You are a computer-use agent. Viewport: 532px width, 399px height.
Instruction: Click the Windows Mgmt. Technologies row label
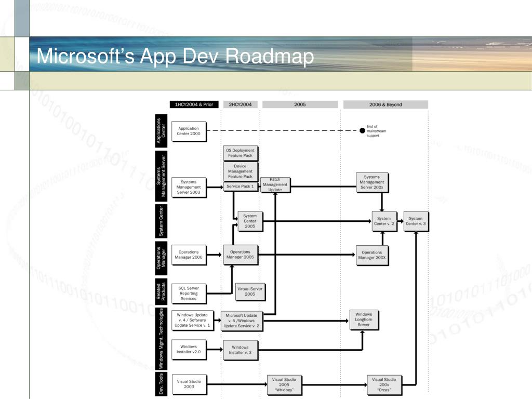pos(161,339)
